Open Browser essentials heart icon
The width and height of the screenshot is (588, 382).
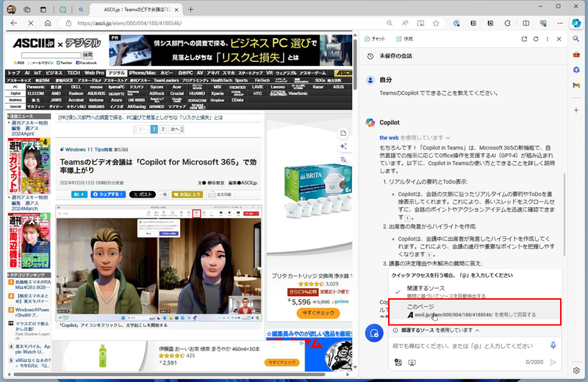pos(543,24)
